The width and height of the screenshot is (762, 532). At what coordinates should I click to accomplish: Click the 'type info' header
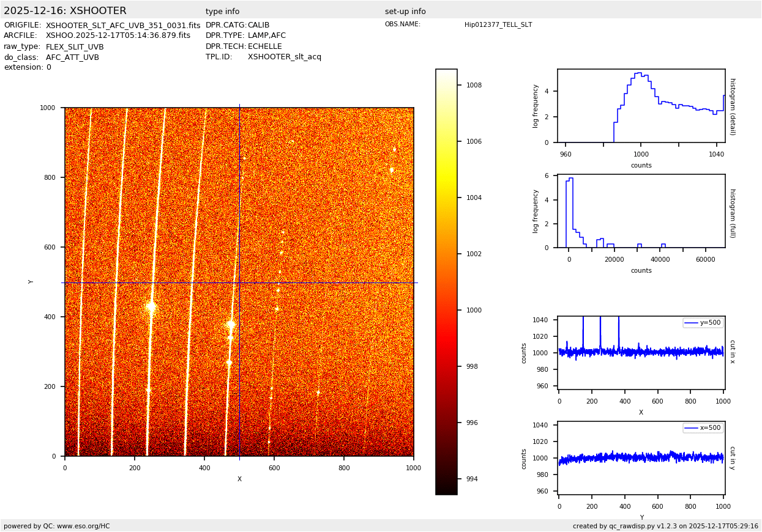(x=222, y=12)
